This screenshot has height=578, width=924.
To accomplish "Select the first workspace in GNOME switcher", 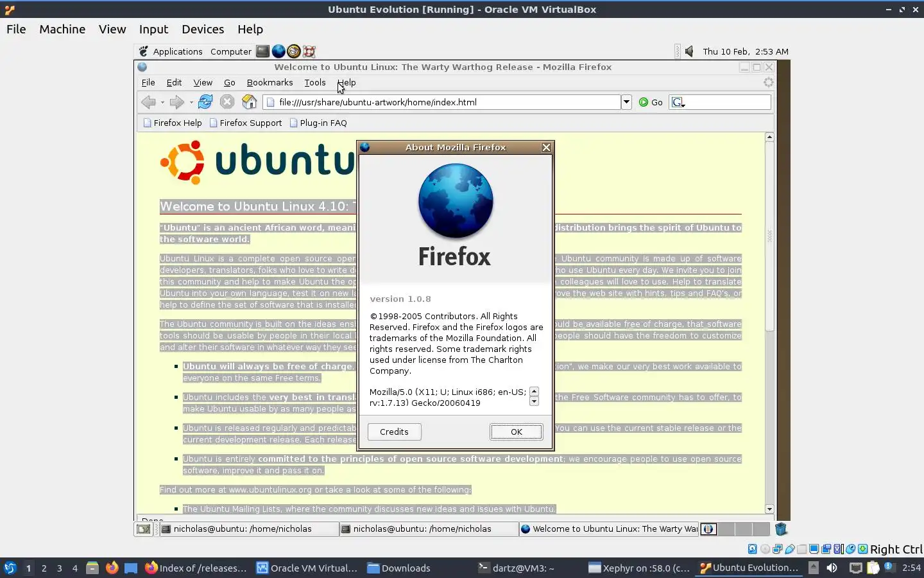I will point(708,529).
